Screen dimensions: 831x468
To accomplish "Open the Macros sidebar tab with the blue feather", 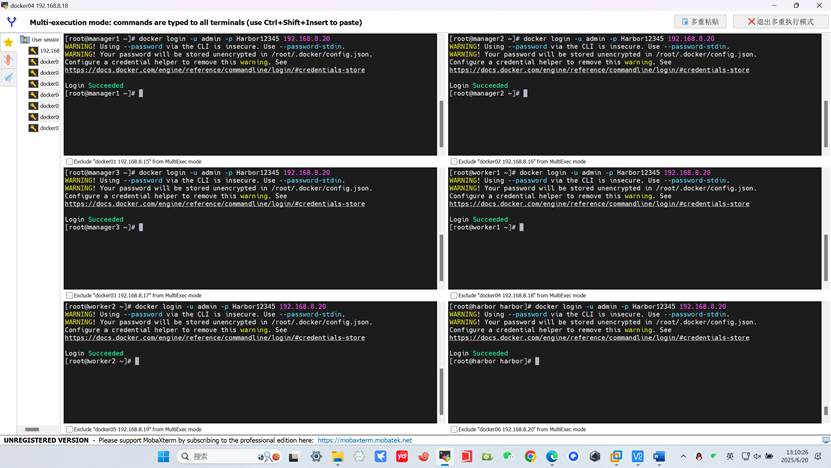I will (x=8, y=77).
